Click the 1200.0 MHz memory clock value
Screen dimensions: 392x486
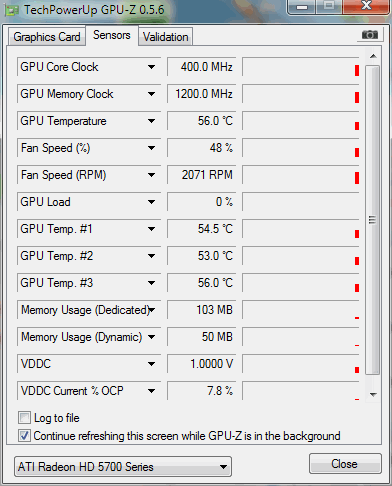click(202, 94)
